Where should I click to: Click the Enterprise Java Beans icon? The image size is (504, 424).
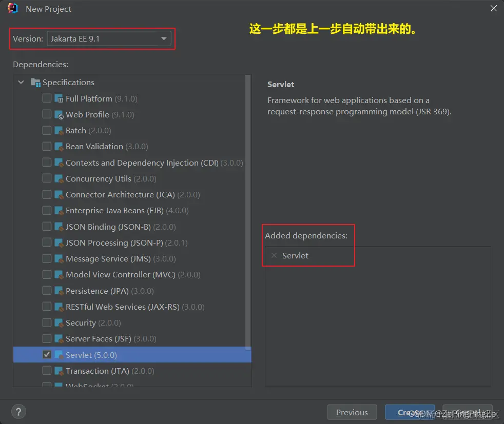click(59, 211)
